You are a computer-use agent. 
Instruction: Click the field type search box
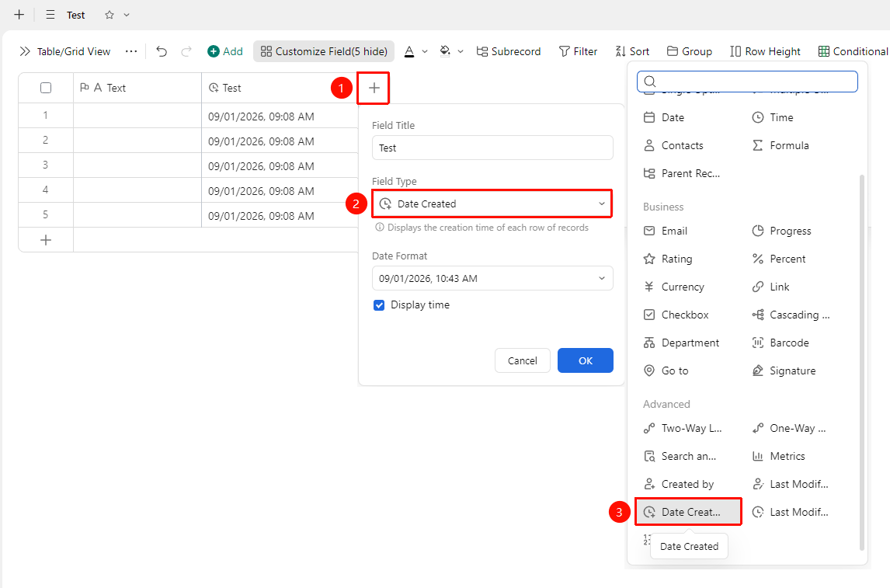point(747,81)
